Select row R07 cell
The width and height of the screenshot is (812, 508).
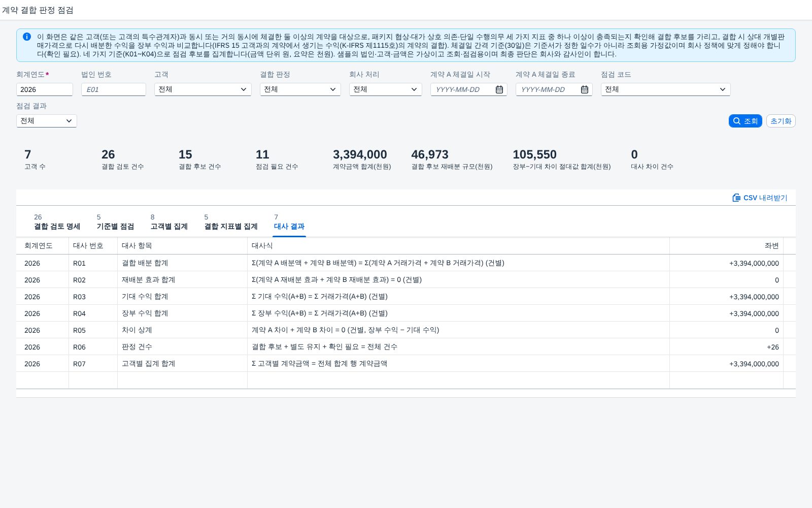pos(93,364)
